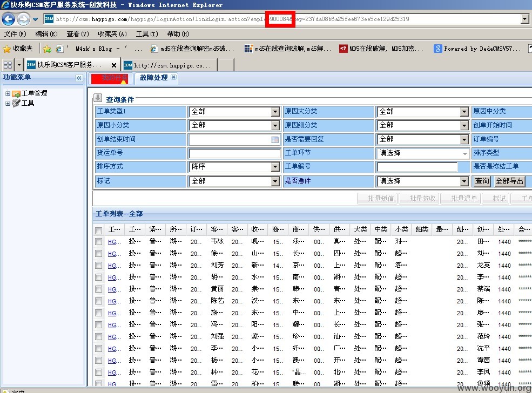Click the 批量短信 button

[x=378, y=199]
